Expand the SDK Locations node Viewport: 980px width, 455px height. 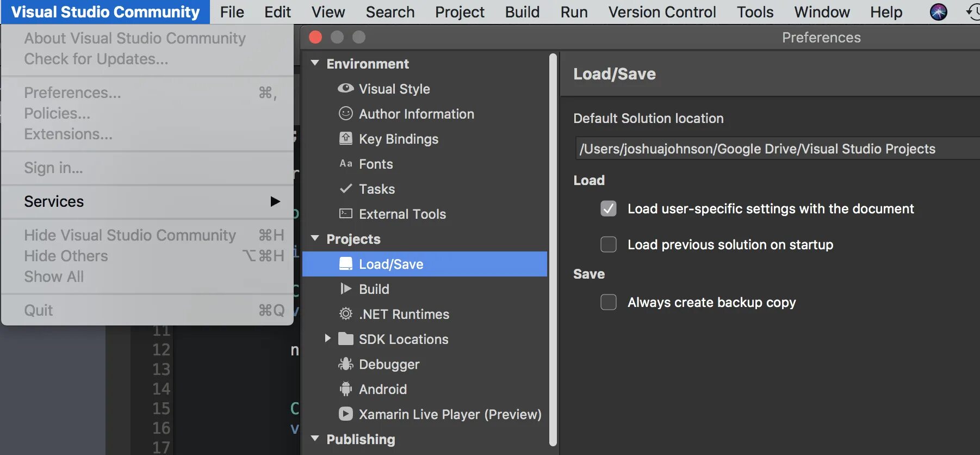coord(327,339)
